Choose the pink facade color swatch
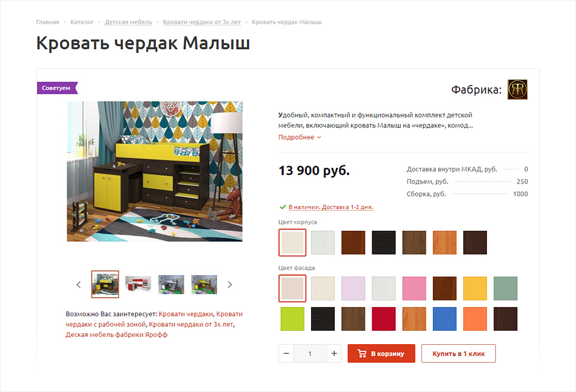The image size is (576, 392). [x=414, y=288]
